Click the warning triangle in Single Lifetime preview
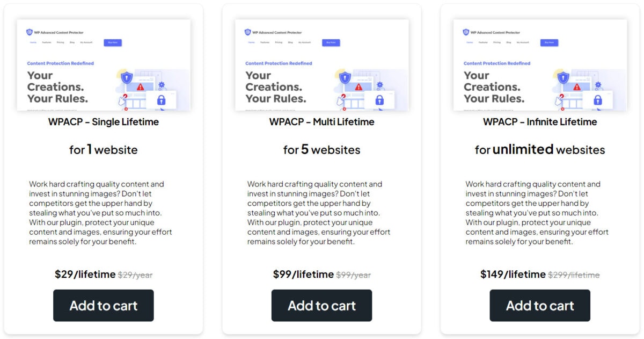 140,86
